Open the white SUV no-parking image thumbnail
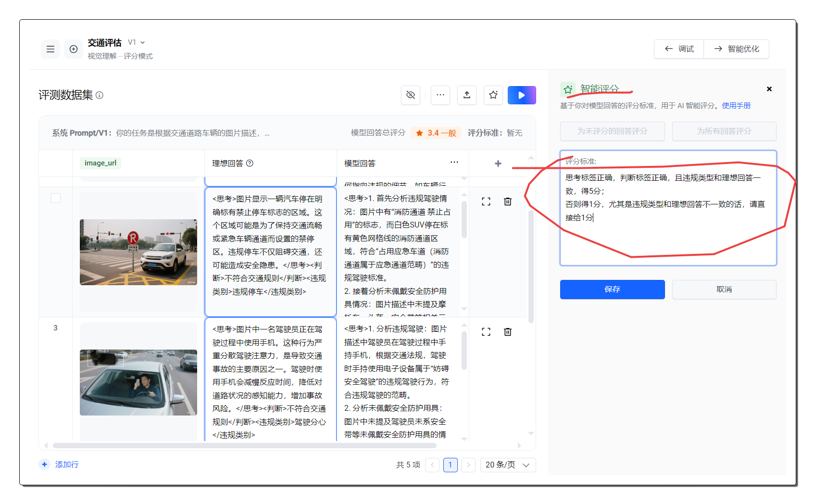 tap(138, 252)
